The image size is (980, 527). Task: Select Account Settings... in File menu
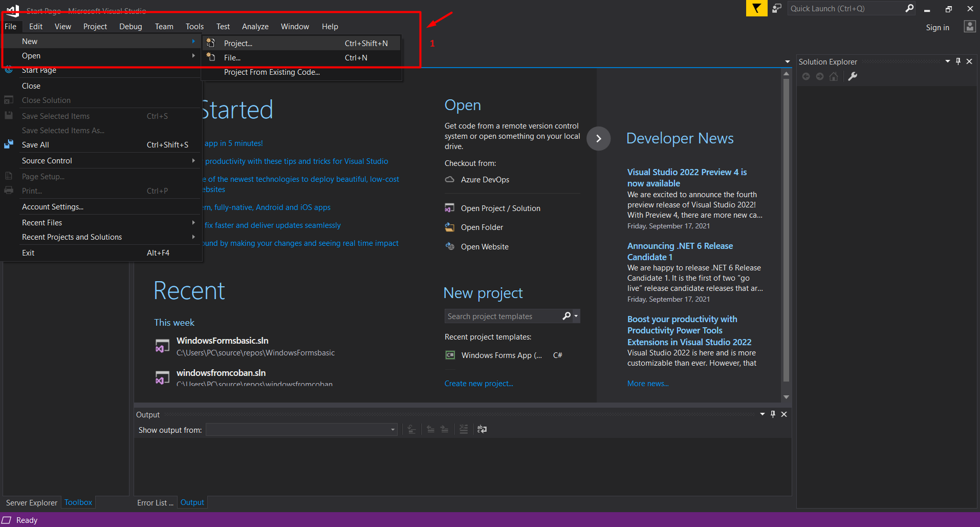[101, 206]
